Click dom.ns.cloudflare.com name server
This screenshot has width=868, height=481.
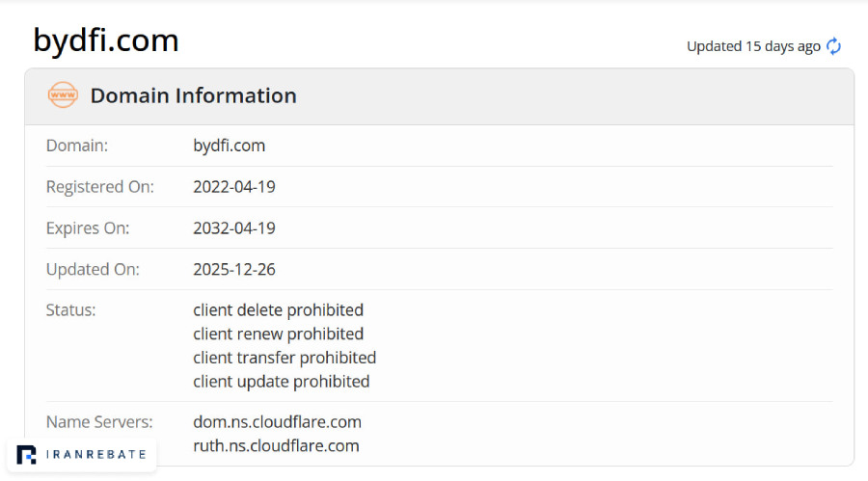[x=278, y=422]
